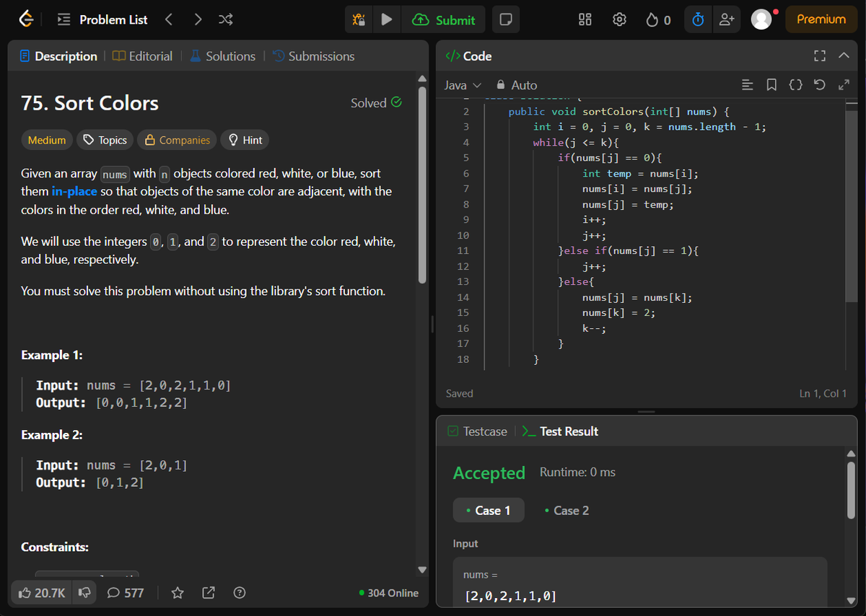This screenshot has width=866, height=616.
Task: Pick a random problem with shuffle icon
Action: pos(225,20)
